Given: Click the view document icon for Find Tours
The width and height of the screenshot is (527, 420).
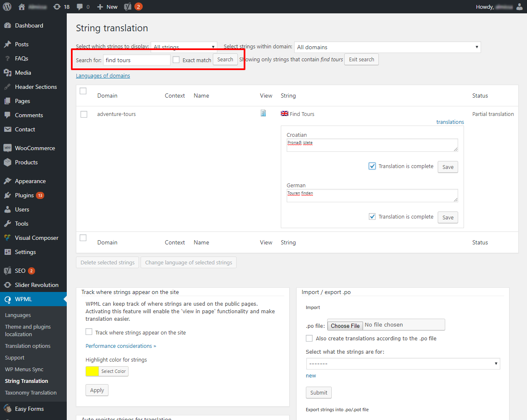Looking at the screenshot, I should [x=263, y=113].
